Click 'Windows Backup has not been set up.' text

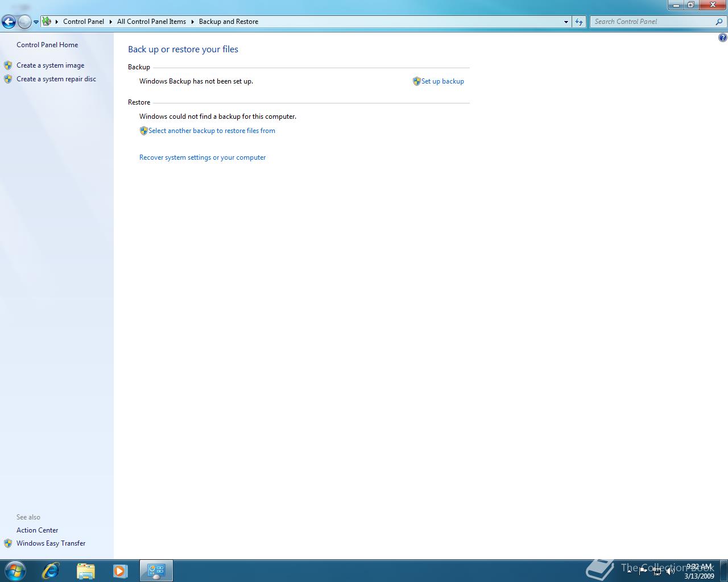(x=196, y=81)
